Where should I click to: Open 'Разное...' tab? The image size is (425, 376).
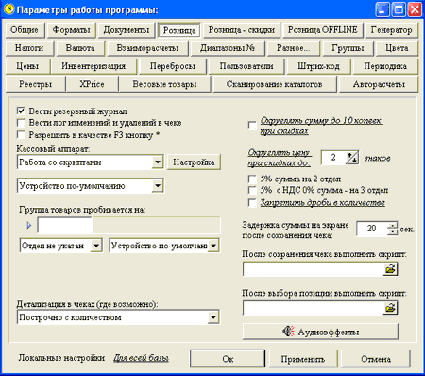(x=293, y=48)
